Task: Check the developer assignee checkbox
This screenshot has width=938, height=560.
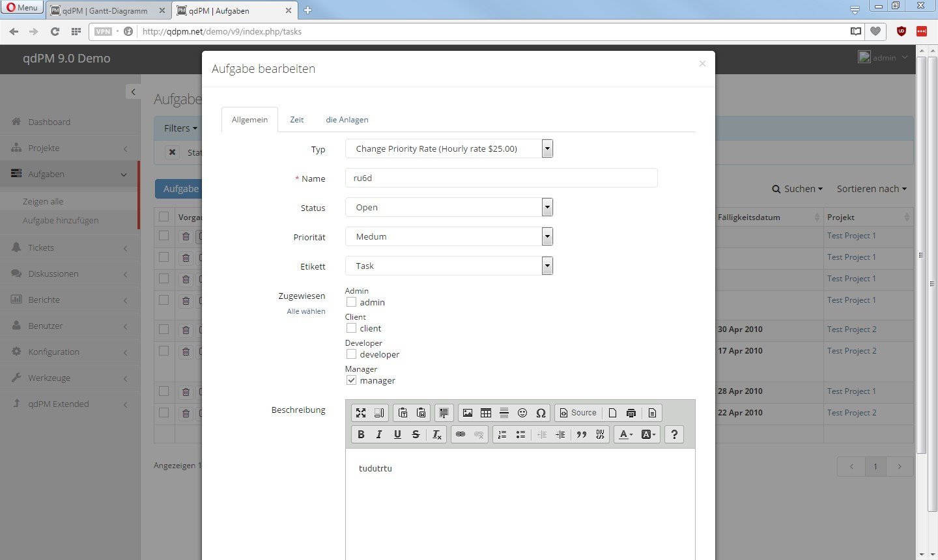Action: (x=351, y=354)
